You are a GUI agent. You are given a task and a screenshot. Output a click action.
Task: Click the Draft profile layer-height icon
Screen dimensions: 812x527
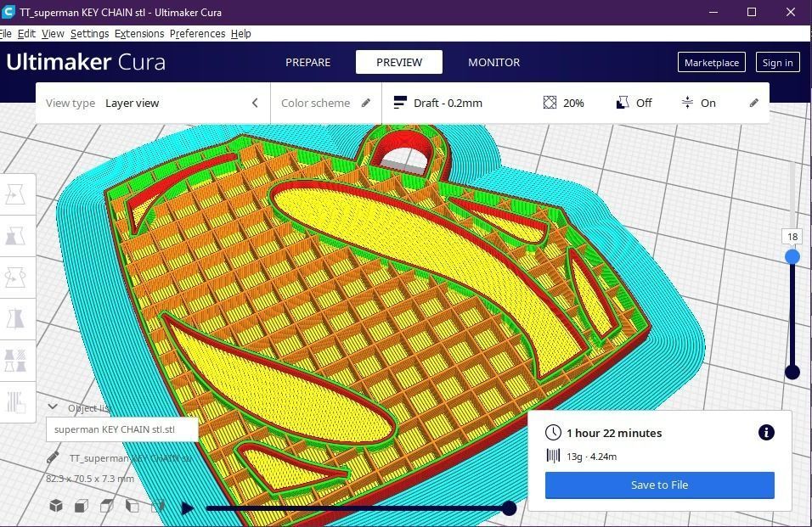(400, 103)
